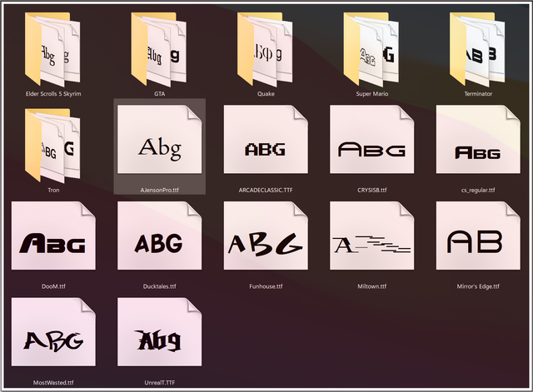Click the 'MostWasted.ttf' file name

(53, 383)
